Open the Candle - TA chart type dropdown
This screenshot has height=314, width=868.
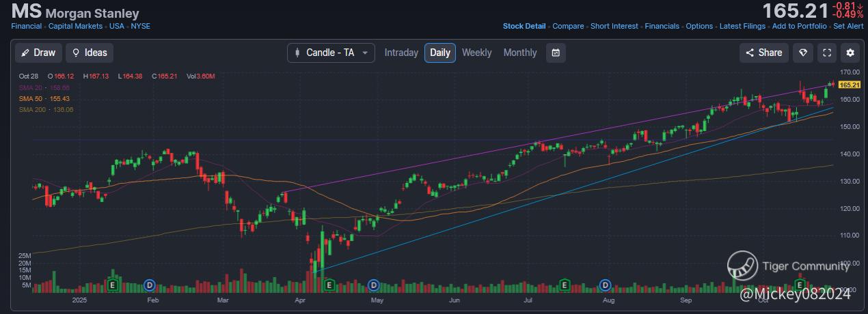(x=331, y=53)
